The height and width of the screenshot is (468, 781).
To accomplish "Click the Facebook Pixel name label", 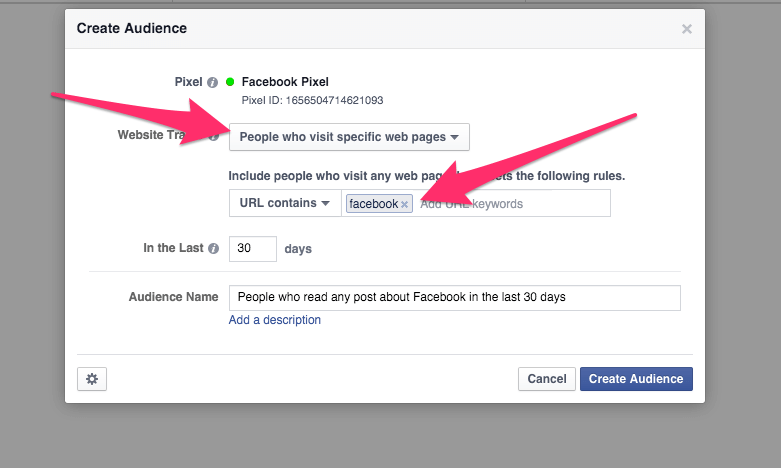I will click(x=285, y=82).
